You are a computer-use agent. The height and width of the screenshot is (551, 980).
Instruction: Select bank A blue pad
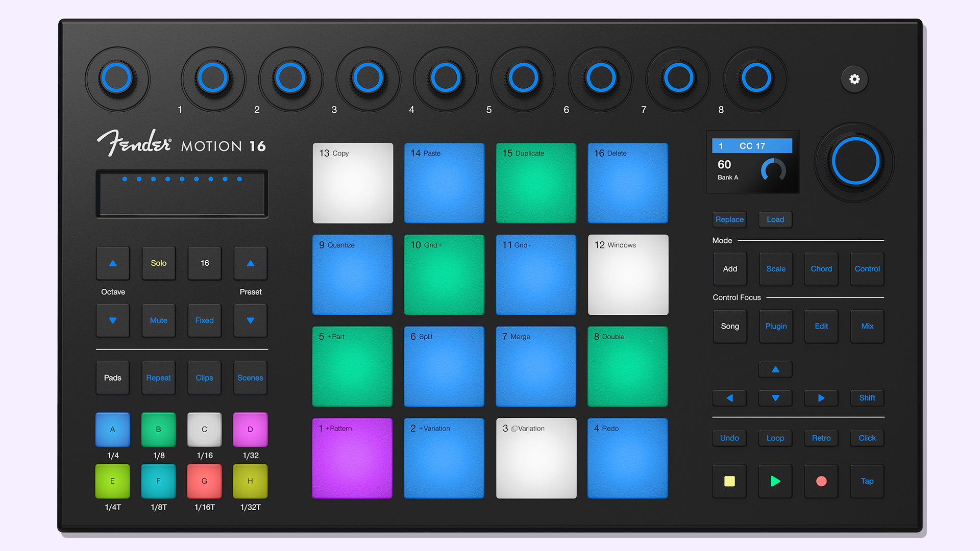pos(113,430)
